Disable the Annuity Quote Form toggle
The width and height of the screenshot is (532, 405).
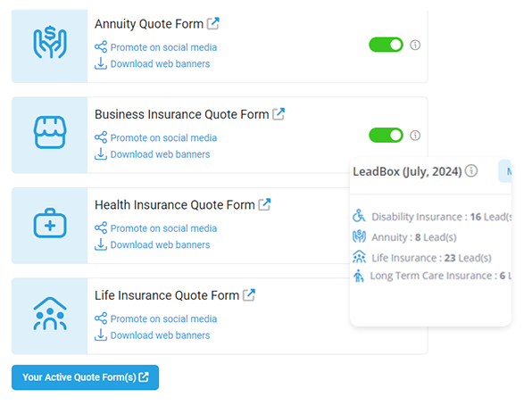[386, 45]
